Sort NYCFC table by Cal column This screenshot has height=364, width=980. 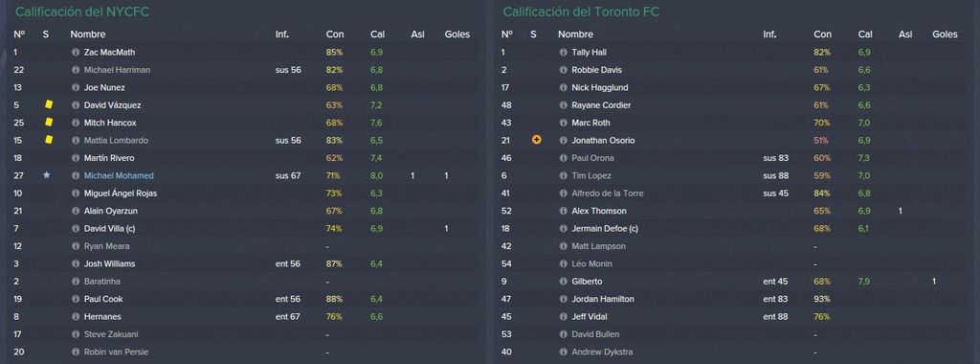tap(377, 34)
